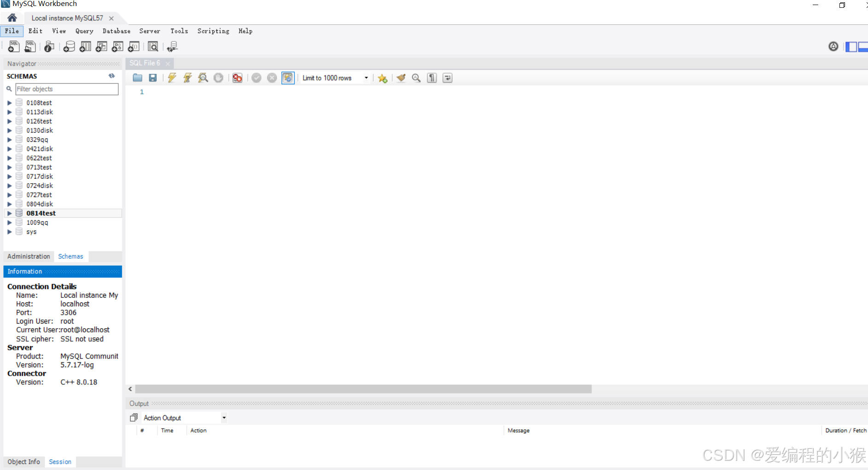Viewport: 868px width, 470px height.
Task: Beautify query with broom icon
Action: tap(401, 78)
